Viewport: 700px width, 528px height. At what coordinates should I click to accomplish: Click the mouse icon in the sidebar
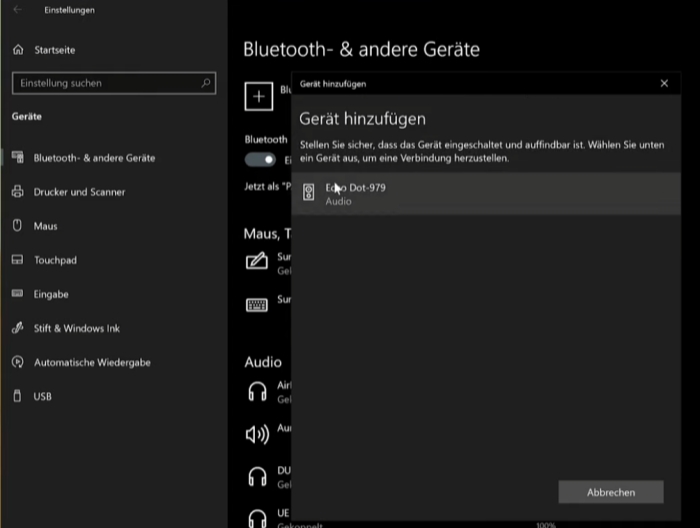coord(17,225)
